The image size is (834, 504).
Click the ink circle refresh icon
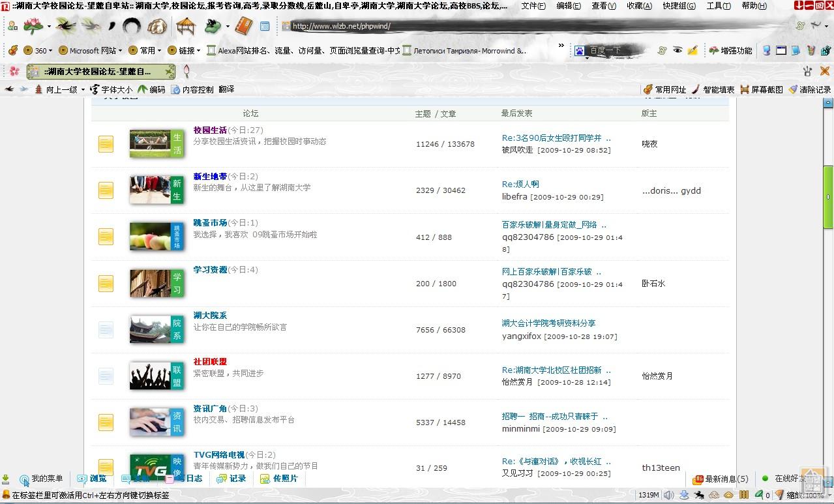pyautogui.click(x=132, y=26)
